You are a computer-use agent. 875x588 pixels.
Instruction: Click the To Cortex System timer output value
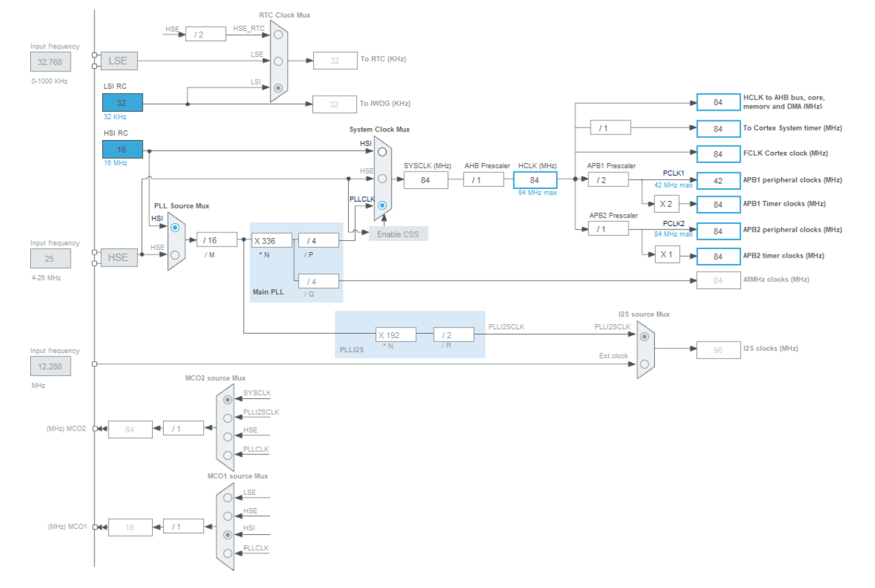point(718,129)
